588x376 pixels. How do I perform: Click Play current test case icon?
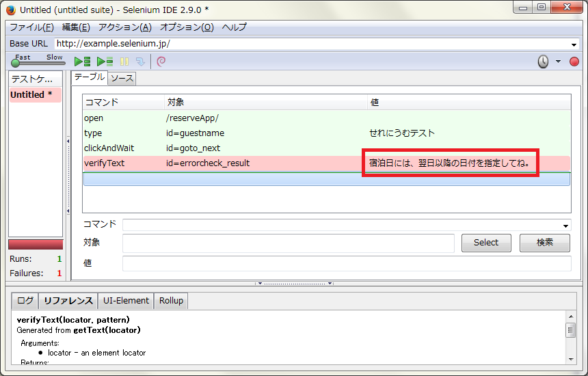click(x=105, y=62)
